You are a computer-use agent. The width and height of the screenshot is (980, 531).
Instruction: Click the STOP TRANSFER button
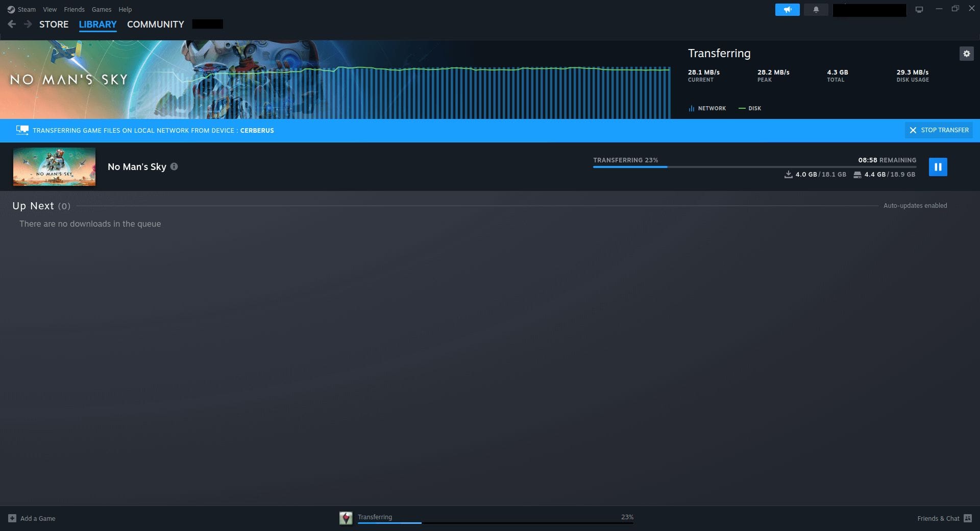[938, 130]
